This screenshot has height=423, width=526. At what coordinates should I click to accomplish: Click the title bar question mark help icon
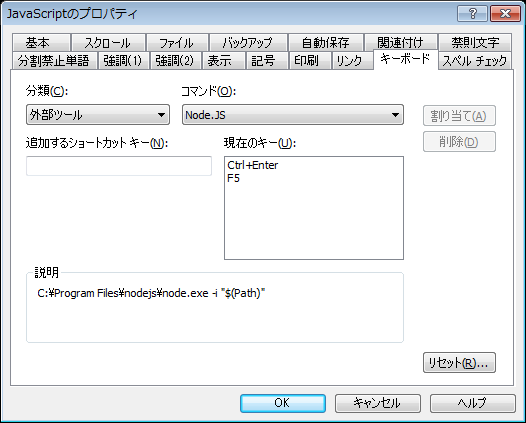[472, 14]
